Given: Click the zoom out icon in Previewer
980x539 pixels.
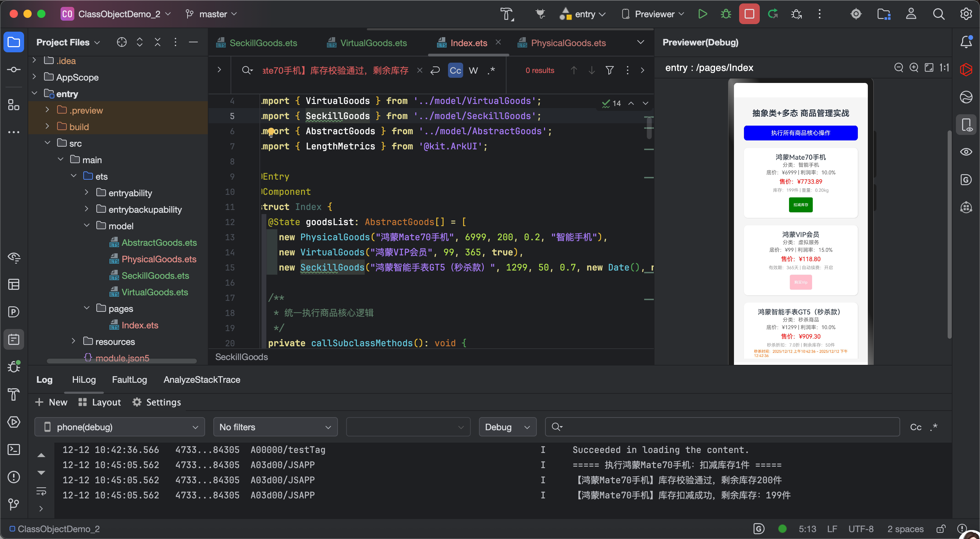Looking at the screenshot, I should tap(898, 68).
